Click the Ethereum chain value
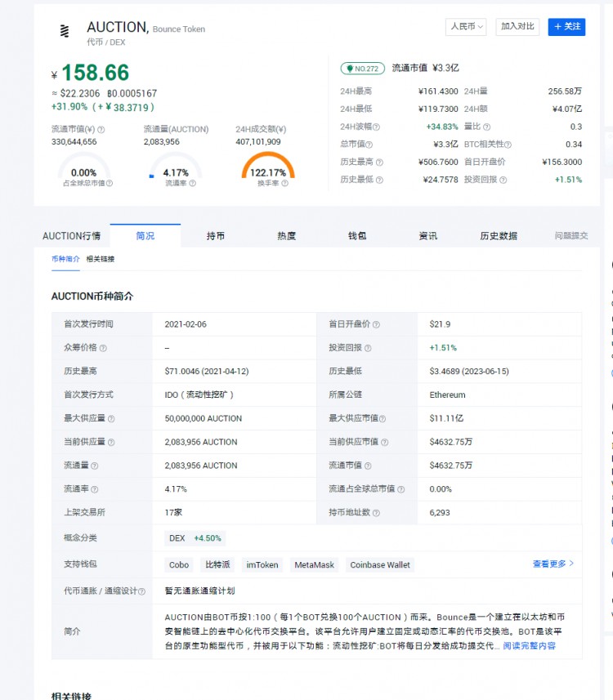The height and width of the screenshot is (700, 613). coord(447,395)
